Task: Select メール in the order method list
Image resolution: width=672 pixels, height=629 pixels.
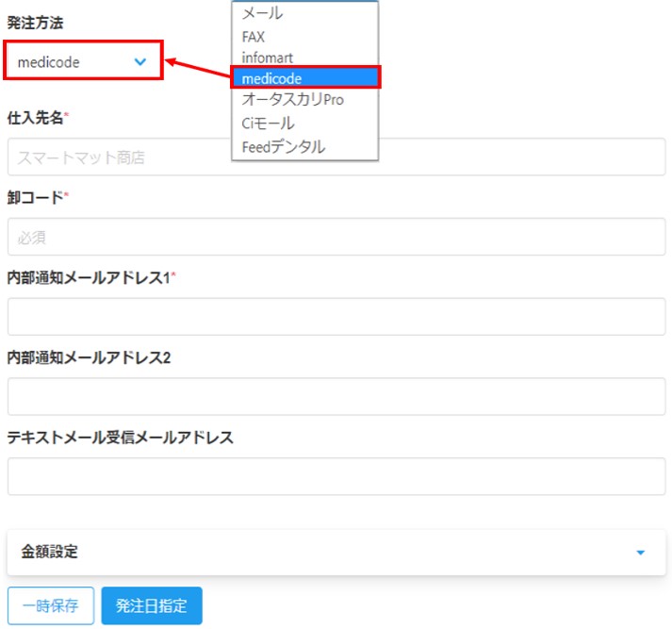Action: point(304,14)
